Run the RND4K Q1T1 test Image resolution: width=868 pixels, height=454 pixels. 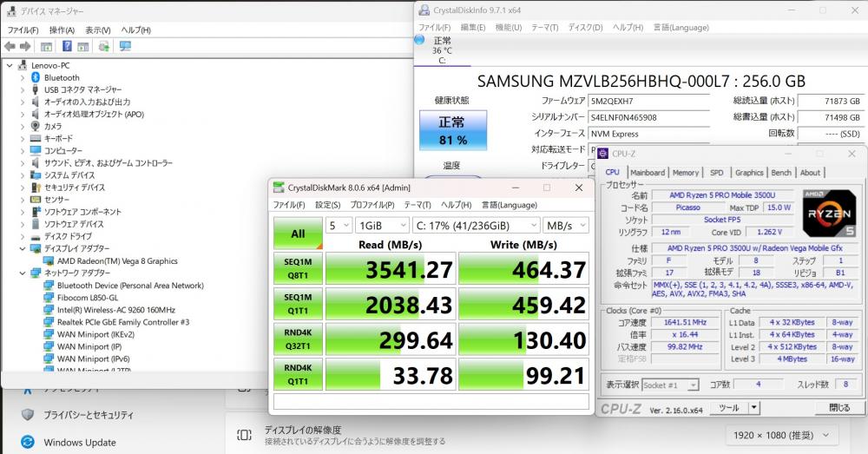tap(298, 374)
